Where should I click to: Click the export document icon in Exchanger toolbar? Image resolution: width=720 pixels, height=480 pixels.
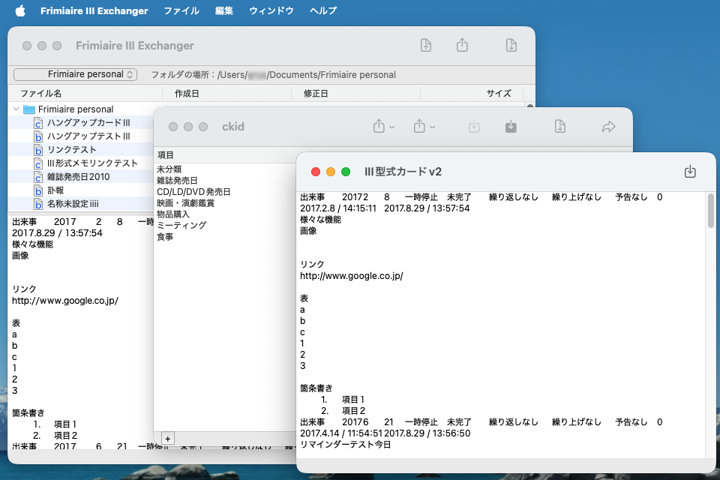[511, 45]
